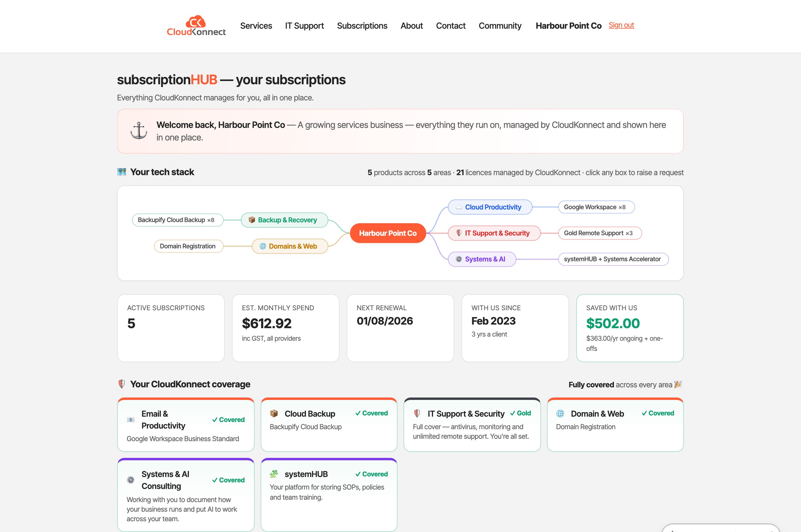Open the Services menu

[x=256, y=26]
